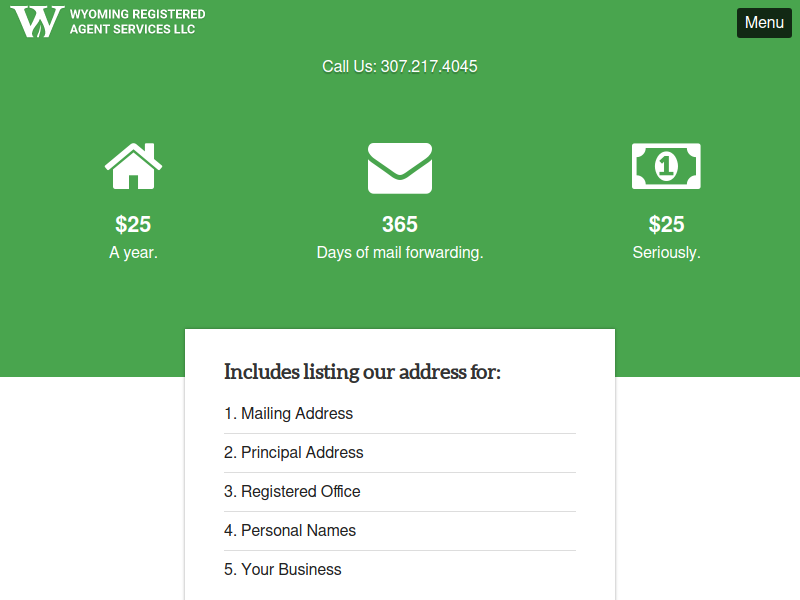Select the Registered Office list item

[400, 492]
